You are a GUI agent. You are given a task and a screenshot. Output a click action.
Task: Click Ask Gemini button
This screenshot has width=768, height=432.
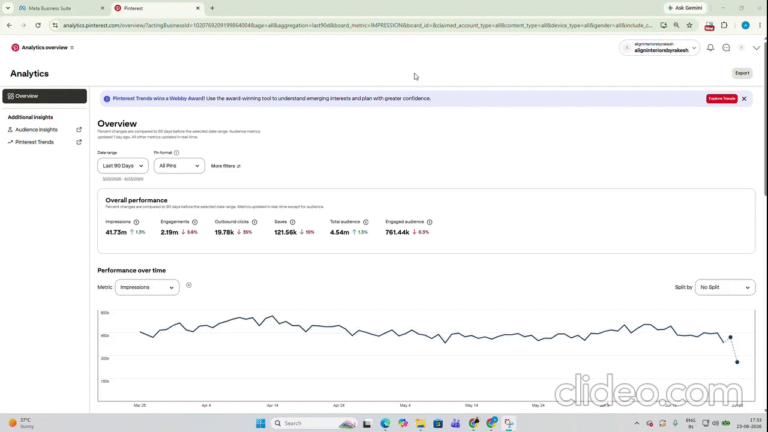tap(685, 8)
